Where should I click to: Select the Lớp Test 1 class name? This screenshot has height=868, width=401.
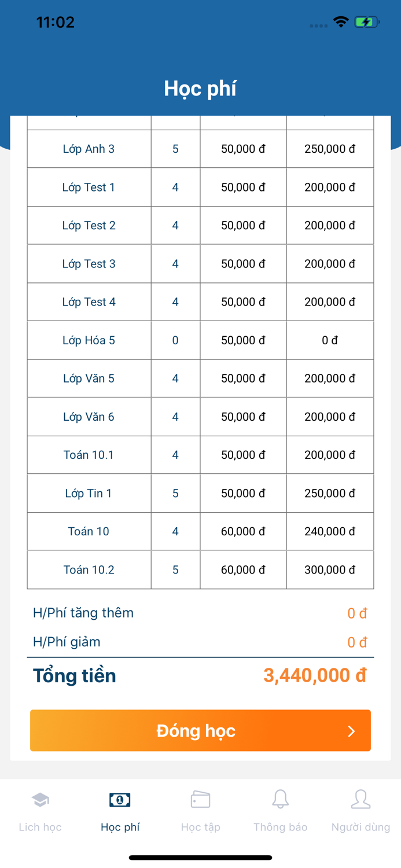(x=89, y=187)
